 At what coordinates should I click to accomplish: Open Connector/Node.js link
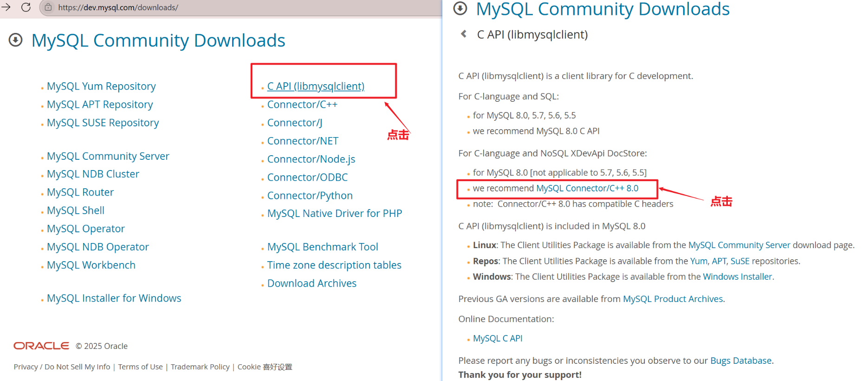pyautogui.click(x=311, y=159)
